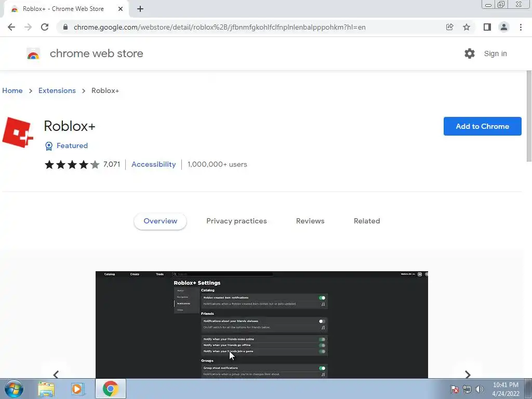Go to the Home breadcrumb link
This screenshot has width=532, height=399.
[12, 90]
